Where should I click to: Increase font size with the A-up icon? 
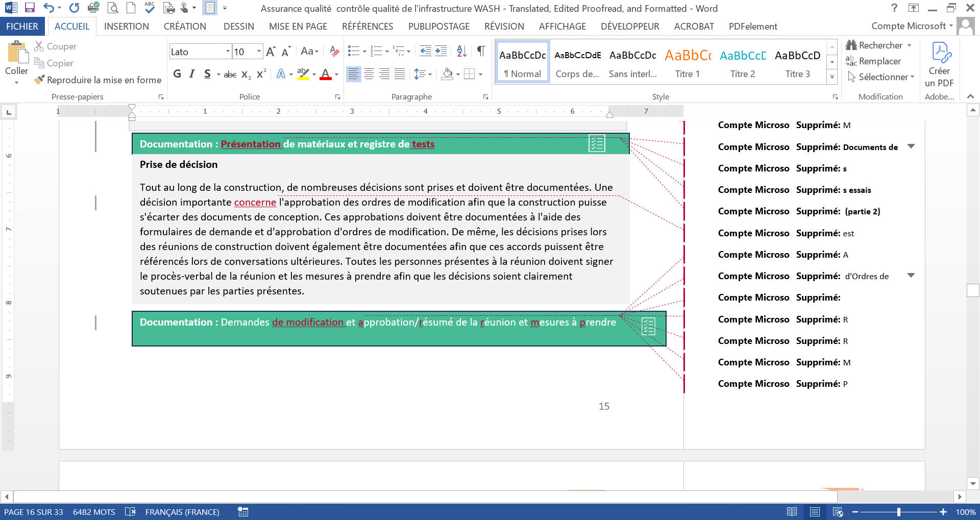point(271,51)
